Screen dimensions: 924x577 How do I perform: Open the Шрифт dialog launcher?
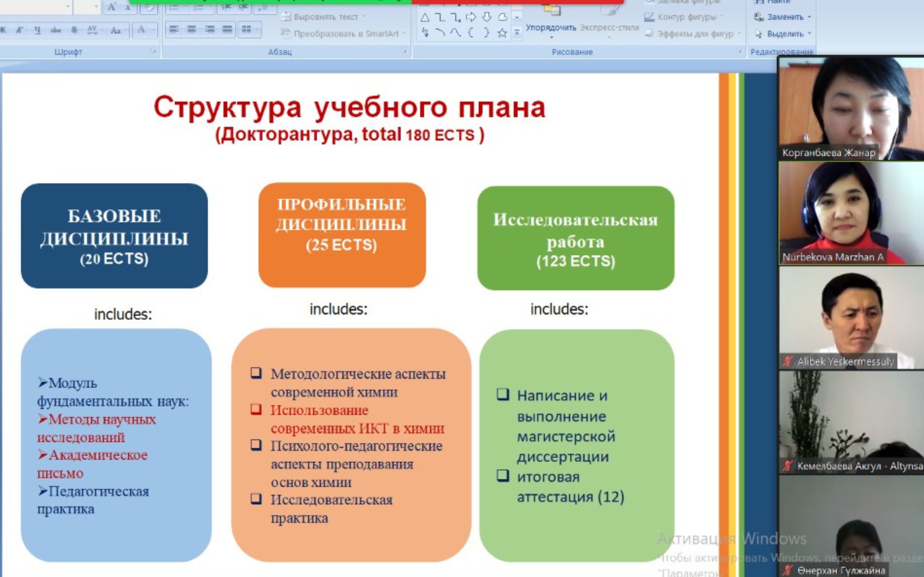click(153, 51)
